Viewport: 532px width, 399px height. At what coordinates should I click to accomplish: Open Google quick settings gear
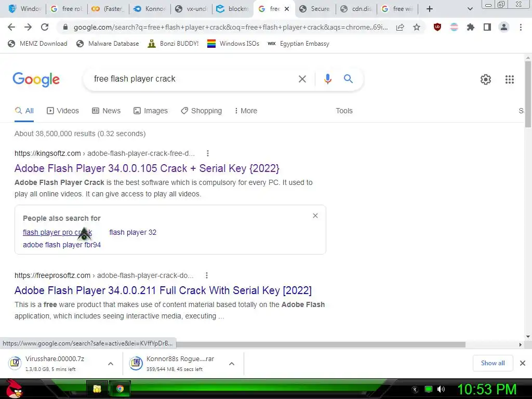[486, 79]
